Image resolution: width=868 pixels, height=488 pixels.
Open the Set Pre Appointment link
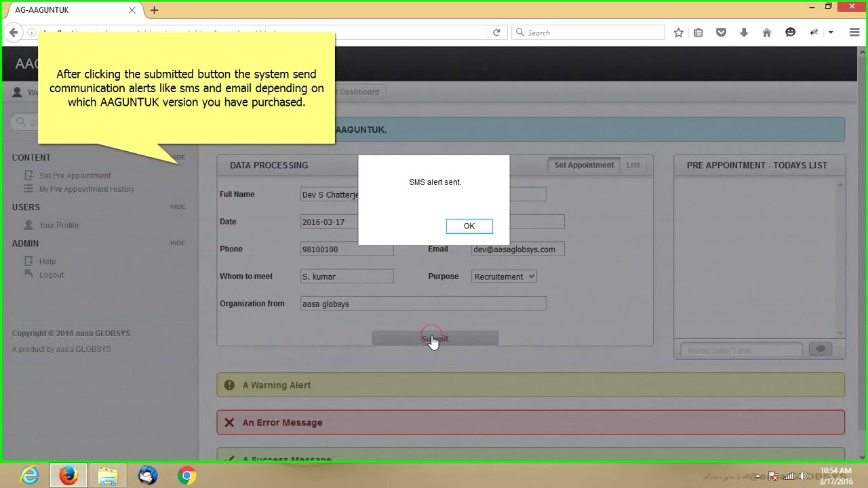pos(75,176)
